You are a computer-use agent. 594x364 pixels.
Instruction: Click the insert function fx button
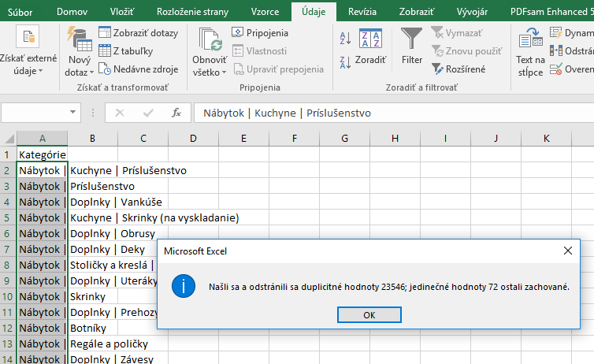click(x=177, y=113)
